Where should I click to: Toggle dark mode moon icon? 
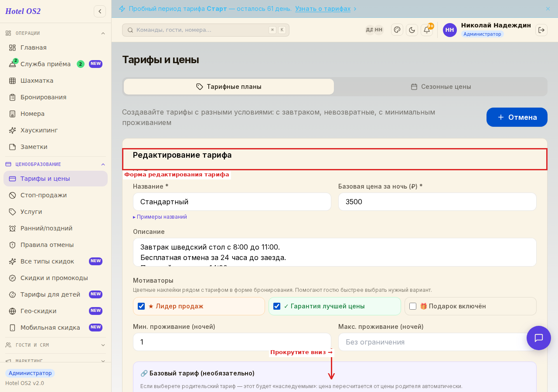pos(412,30)
